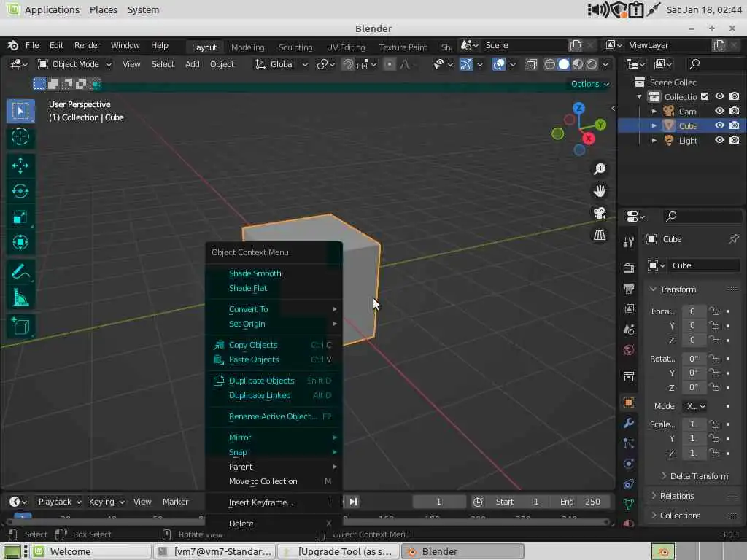The width and height of the screenshot is (747, 560).
Task: Click Shade Smooth in context menu
Action: (x=255, y=273)
